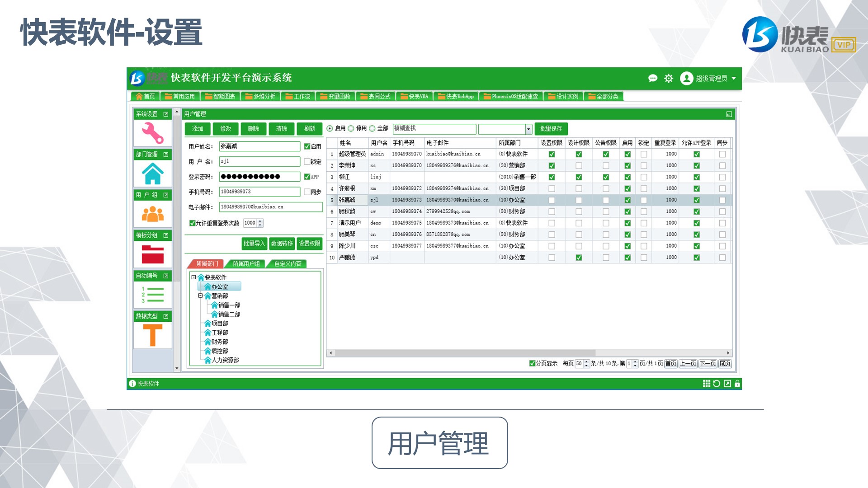Select the 全部 radio button filter
The width and height of the screenshot is (868, 488).
[x=372, y=129]
